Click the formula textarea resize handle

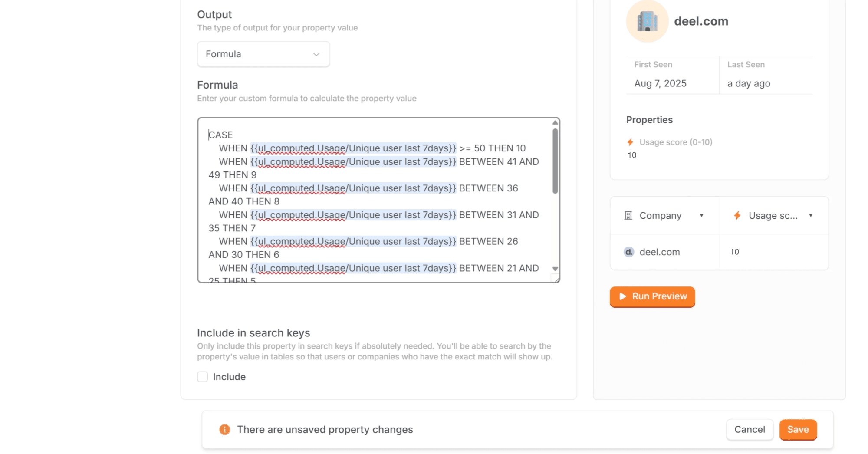(x=555, y=278)
